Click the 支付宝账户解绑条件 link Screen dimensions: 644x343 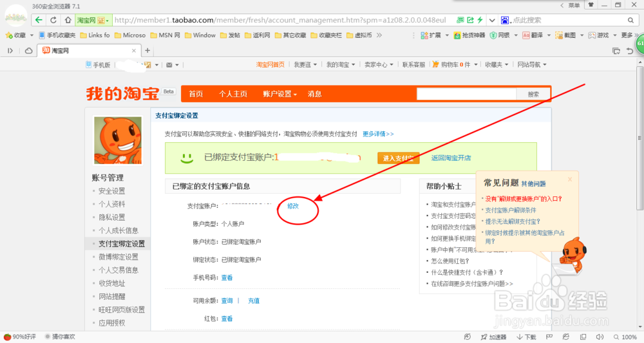[x=511, y=210]
